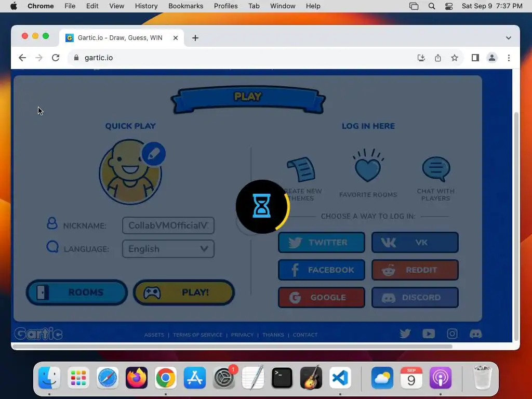Click the browser forward arrow
The height and width of the screenshot is (399, 532).
(39, 58)
